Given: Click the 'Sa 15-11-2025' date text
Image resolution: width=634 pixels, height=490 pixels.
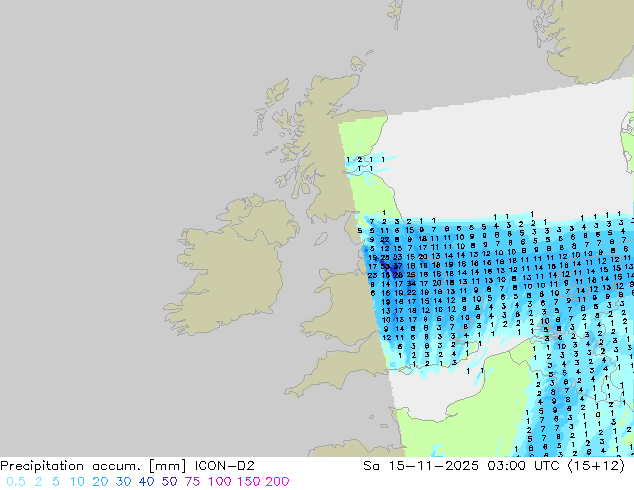Looking at the screenshot, I should point(421,466).
